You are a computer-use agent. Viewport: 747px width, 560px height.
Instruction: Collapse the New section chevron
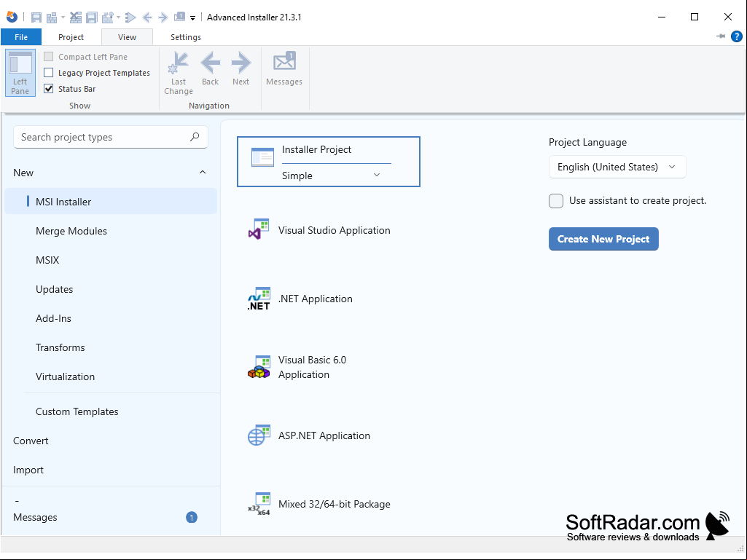pyautogui.click(x=203, y=173)
